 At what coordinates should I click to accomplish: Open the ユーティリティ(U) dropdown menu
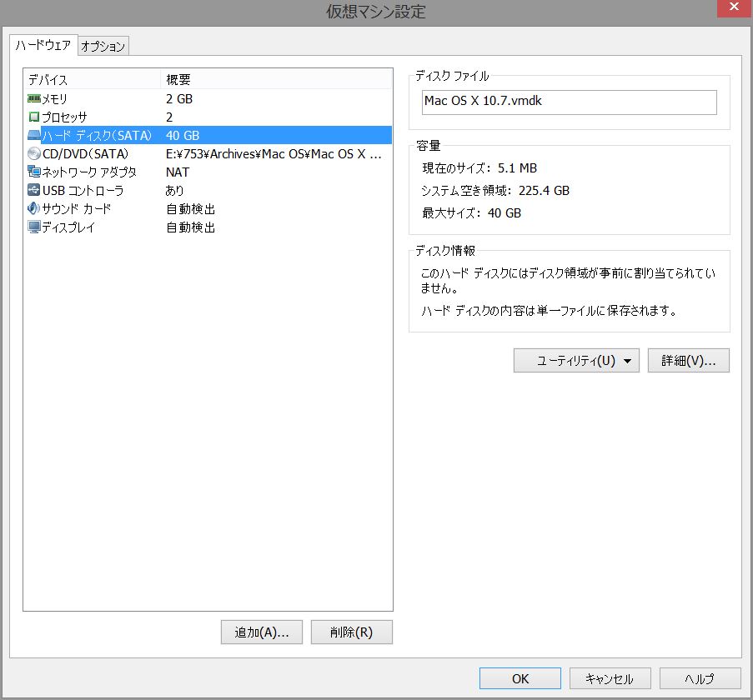[576, 360]
